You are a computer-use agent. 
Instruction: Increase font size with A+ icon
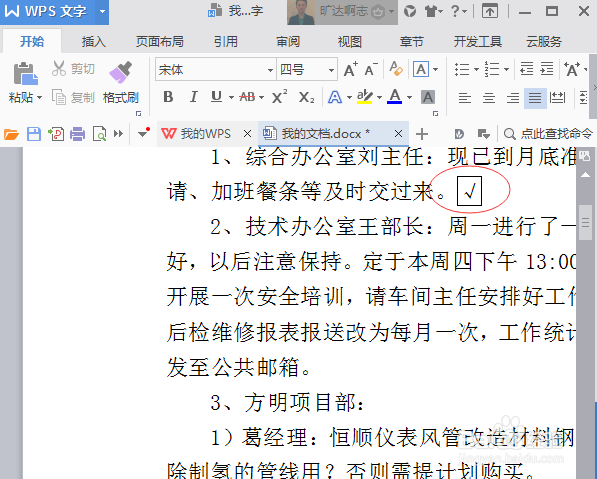(x=351, y=70)
